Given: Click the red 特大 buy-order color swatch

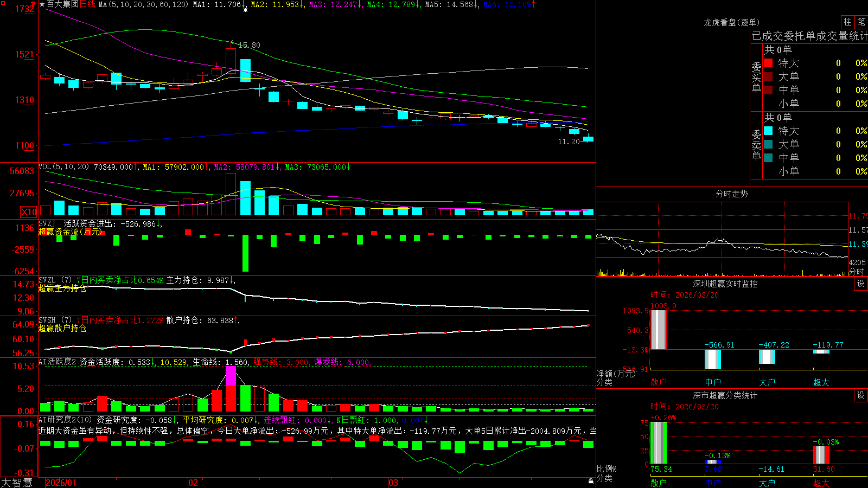Looking at the screenshot, I should (x=768, y=63).
